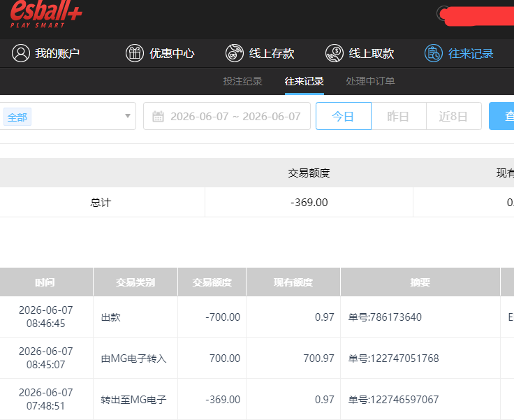Switch to 往来记录 sub-tab
The height and width of the screenshot is (420, 514).
click(x=304, y=81)
